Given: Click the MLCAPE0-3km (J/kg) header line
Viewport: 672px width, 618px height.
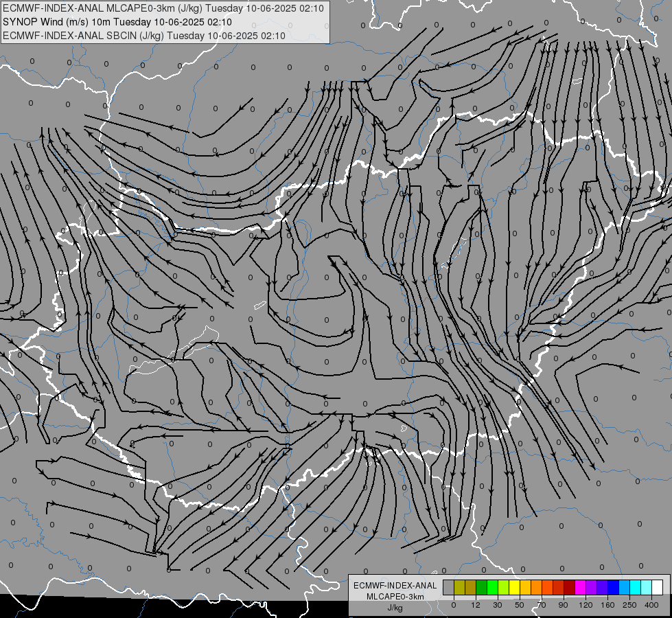Looking at the screenshot, I should (163, 8).
